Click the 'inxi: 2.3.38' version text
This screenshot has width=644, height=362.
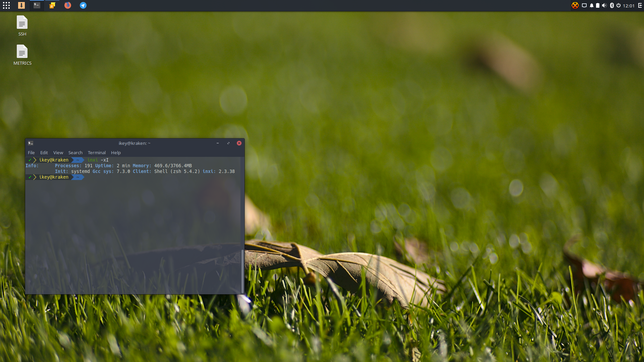tap(219, 171)
